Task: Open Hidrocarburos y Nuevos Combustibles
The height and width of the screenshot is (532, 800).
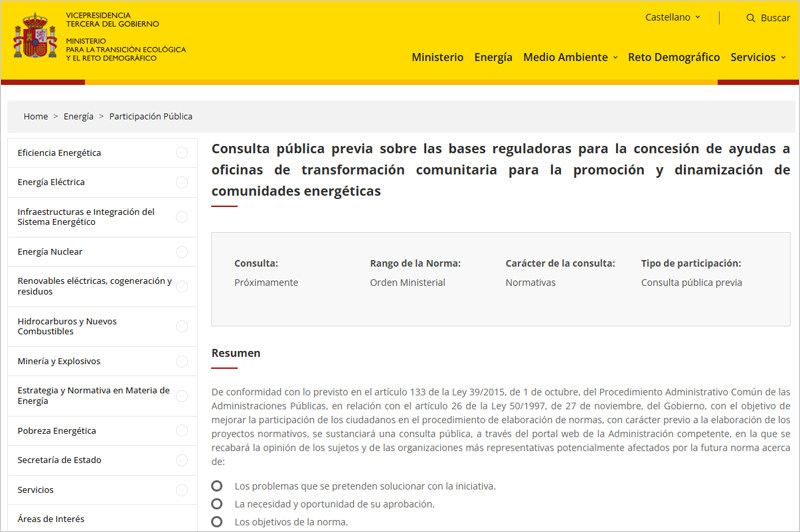Action: (x=67, y=326)
